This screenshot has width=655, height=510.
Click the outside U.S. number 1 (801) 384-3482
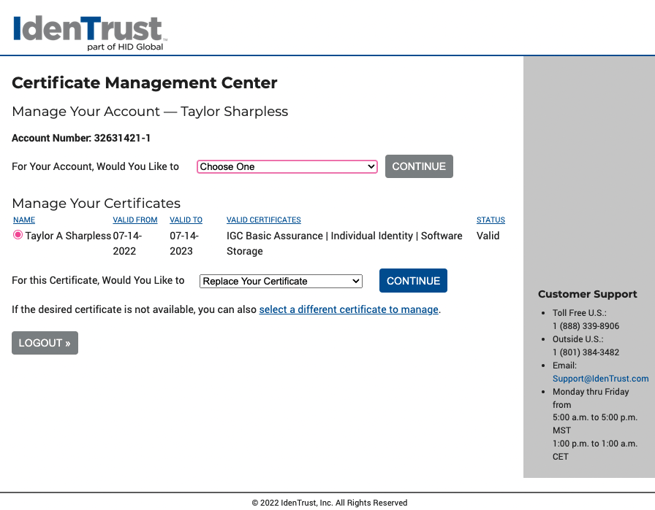pyautogui.click(x=586, y=352)
